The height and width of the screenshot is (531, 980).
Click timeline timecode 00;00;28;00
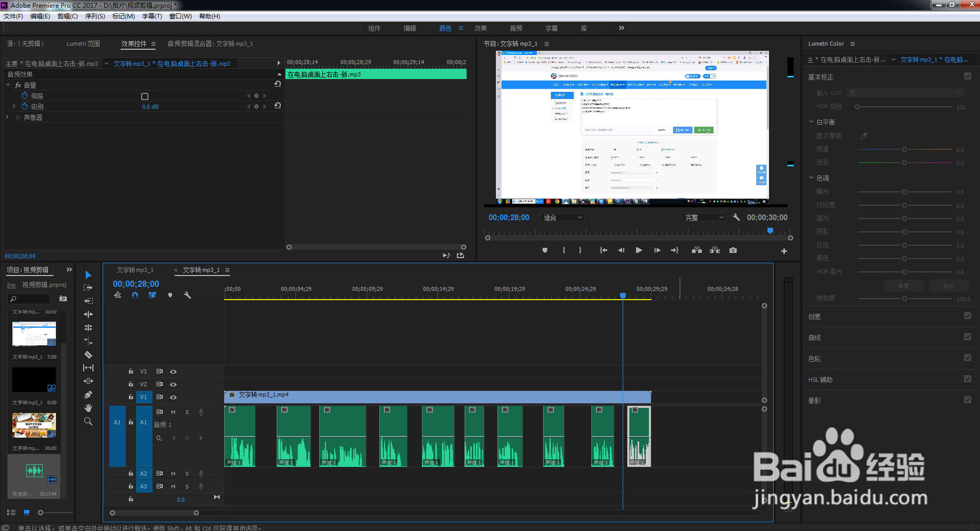(x=136, y=284)
